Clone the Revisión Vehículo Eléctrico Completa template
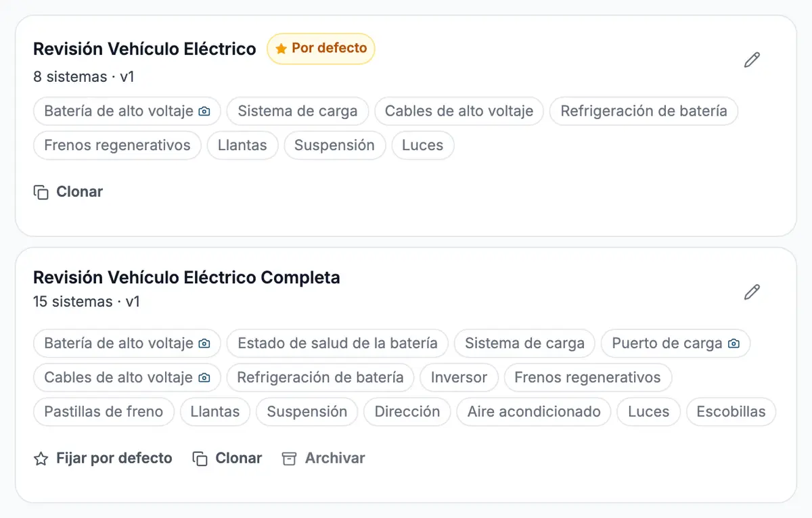 coord(227,458)
